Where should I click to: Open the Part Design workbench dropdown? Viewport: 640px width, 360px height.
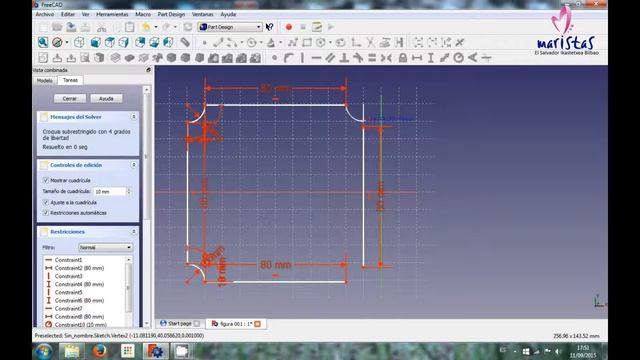(230, 27)
